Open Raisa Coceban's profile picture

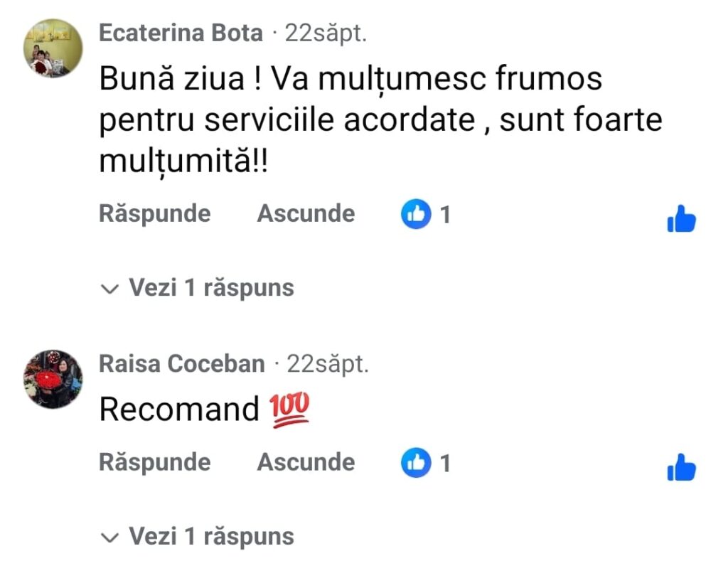click(x=53, y=379)
